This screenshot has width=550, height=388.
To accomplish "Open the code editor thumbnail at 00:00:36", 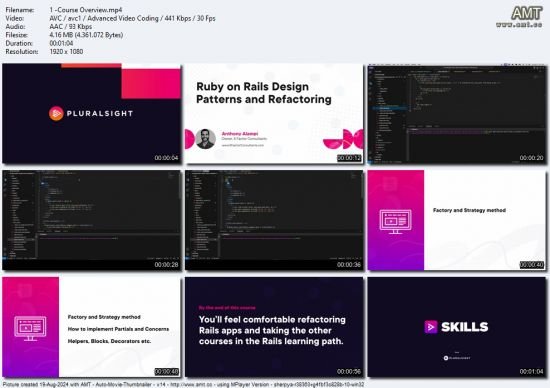I will pyautogui.click(x=274, y=220).
